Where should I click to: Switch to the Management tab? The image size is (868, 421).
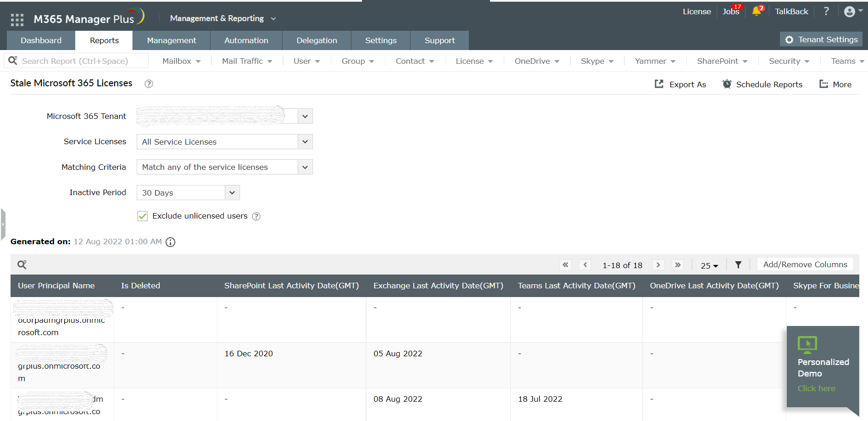click(x=172, y=40)
